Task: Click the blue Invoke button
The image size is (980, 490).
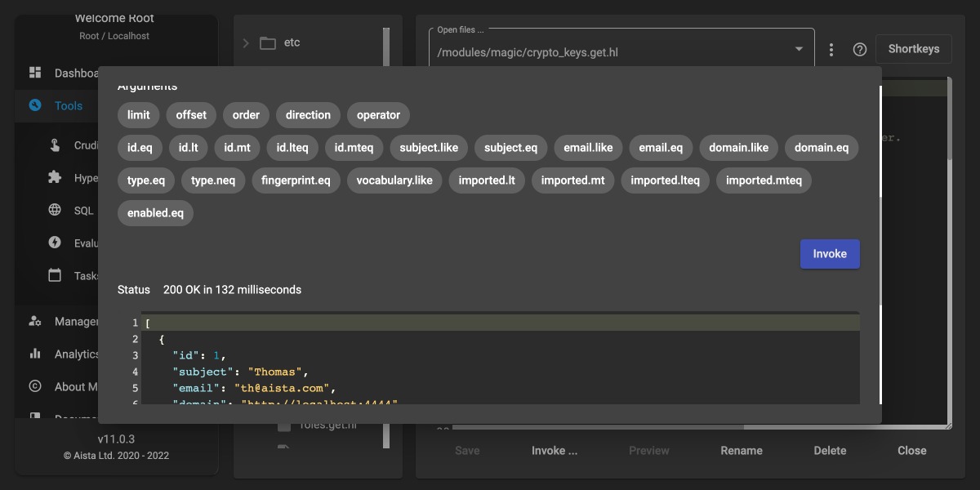Action: click(830, 254)
